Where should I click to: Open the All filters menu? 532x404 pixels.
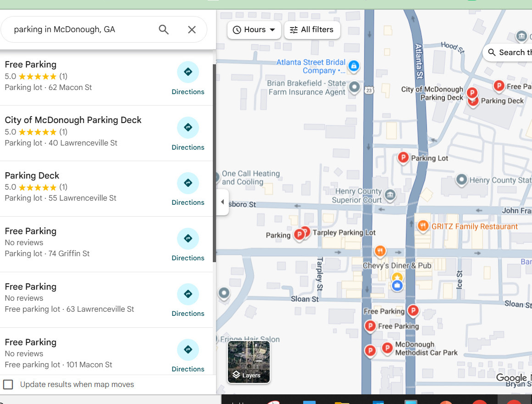coord(312,30)
